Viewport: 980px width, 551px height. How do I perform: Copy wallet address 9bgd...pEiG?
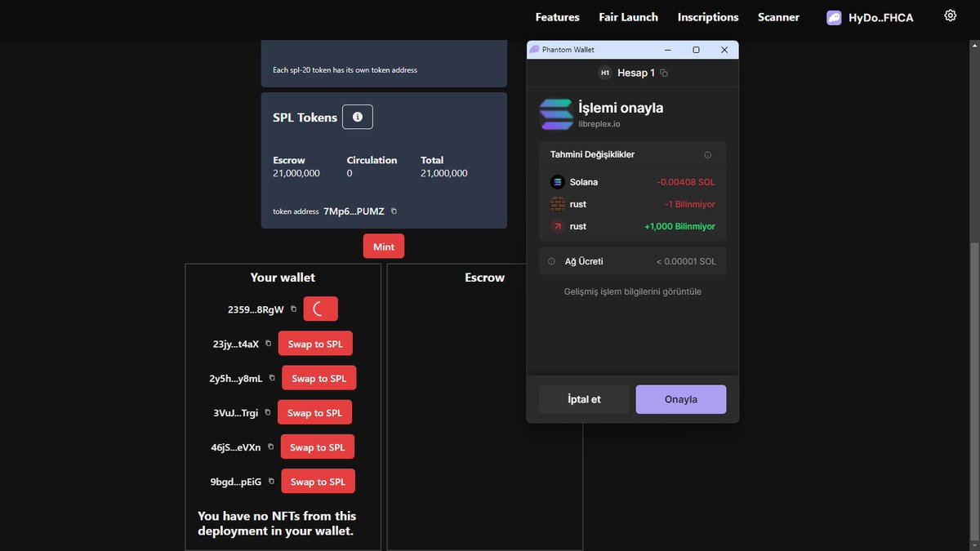[271, 482]
